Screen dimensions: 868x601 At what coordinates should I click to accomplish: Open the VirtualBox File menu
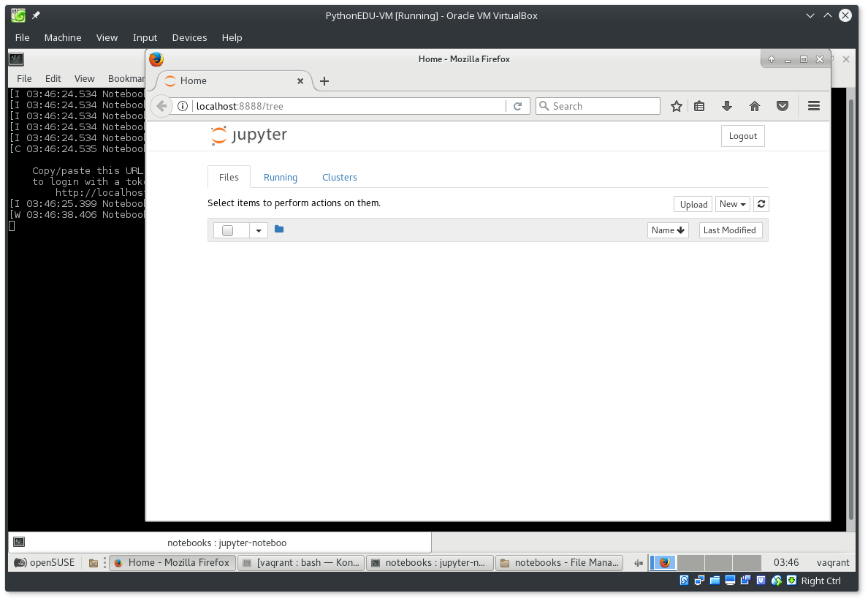coord(22,37)
